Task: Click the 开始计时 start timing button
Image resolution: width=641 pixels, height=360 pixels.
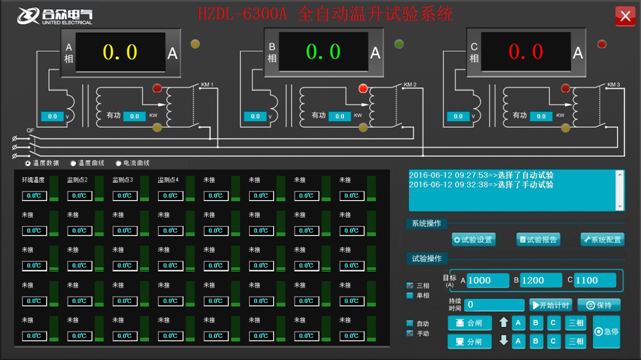Action: (x=551, y=305)
